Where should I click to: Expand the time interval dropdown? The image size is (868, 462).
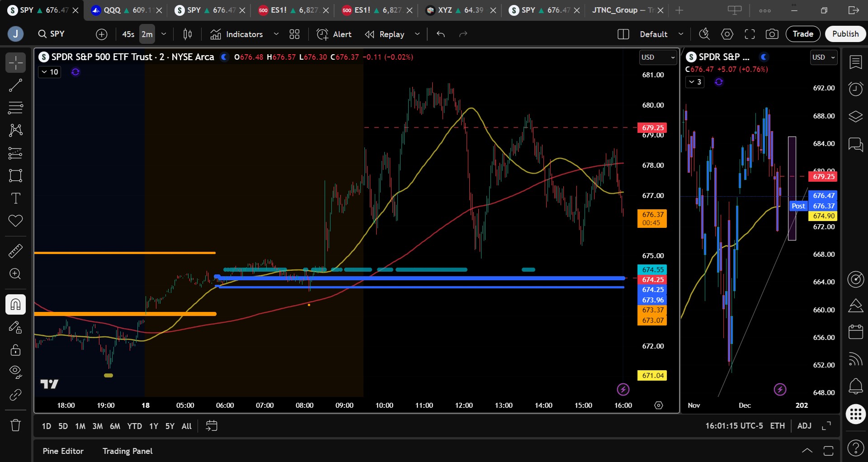[x=164, y=34]
